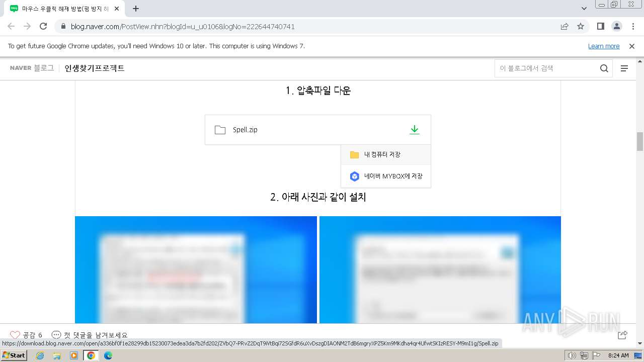Open 인생찾기프로젝트 blog title
Image resolution: width=644 pixels, height=362 pixels.
tap(95, 68)
